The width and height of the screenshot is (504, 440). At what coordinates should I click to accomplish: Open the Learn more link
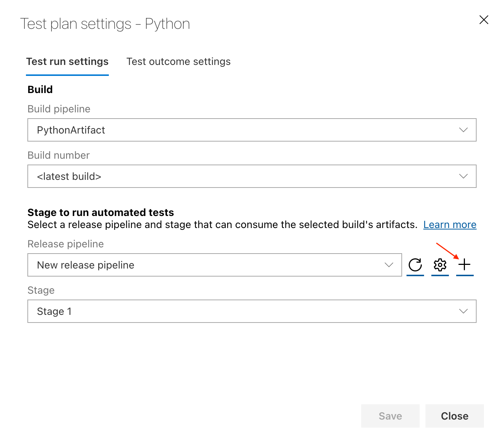tap(450, 224)
